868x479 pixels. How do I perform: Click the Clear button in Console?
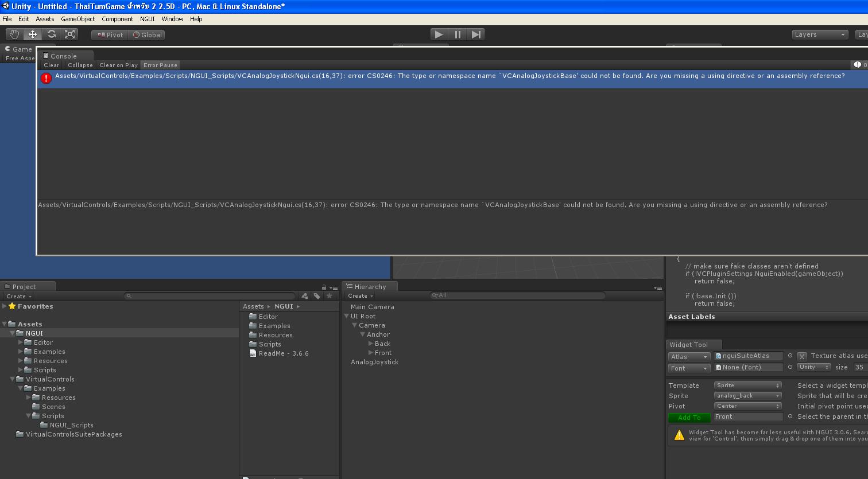click(52, 65)
